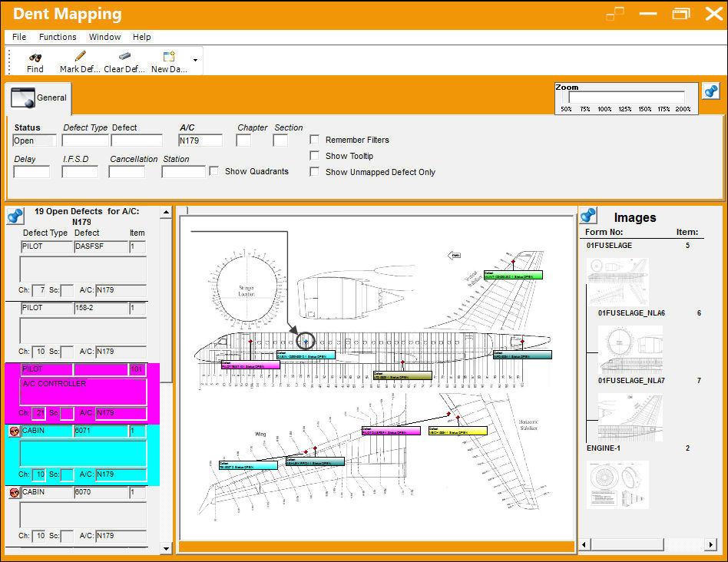Click the Zoom slider track

pos(627,97)
